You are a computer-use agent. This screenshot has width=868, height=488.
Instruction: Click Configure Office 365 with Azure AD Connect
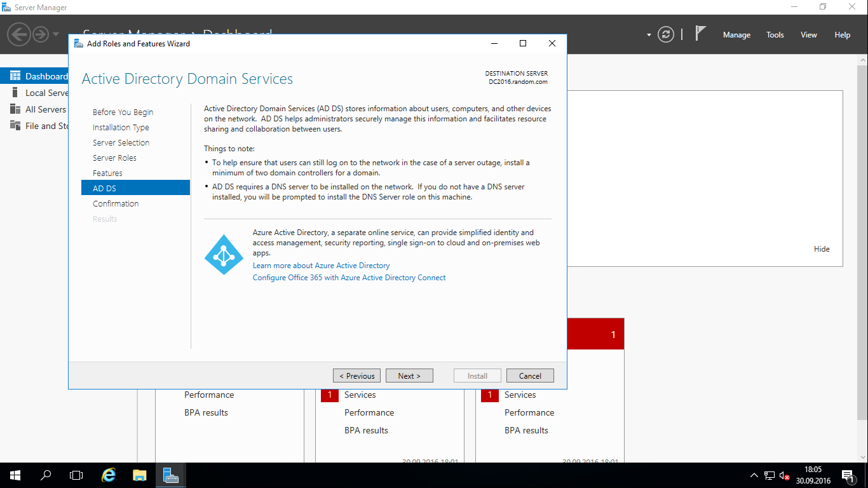[x=349, y=278]
